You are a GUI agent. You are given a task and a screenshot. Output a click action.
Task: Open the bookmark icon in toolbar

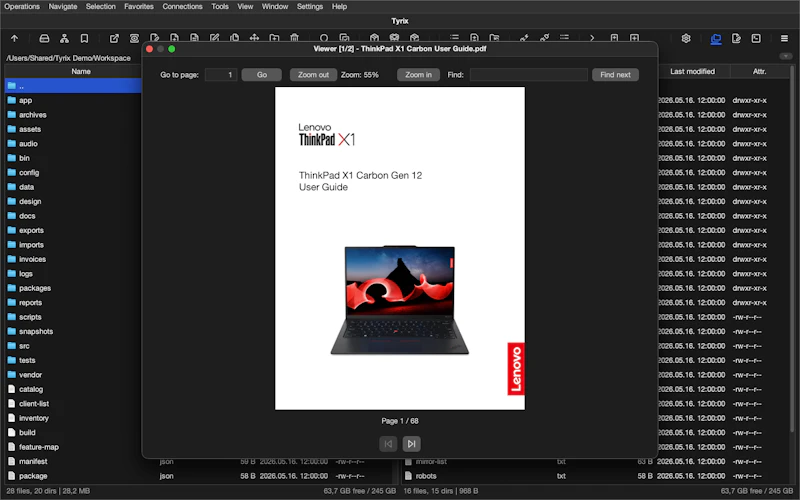84,38
